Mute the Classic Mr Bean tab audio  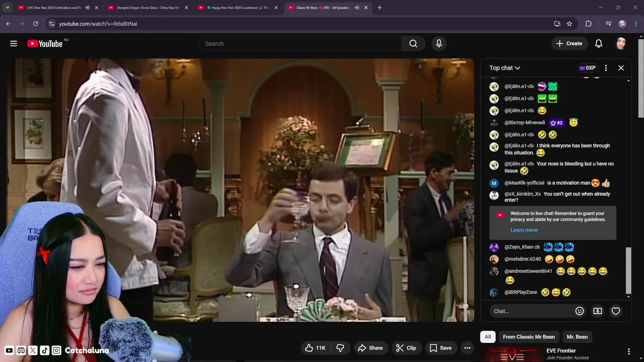tap(357, 8)
